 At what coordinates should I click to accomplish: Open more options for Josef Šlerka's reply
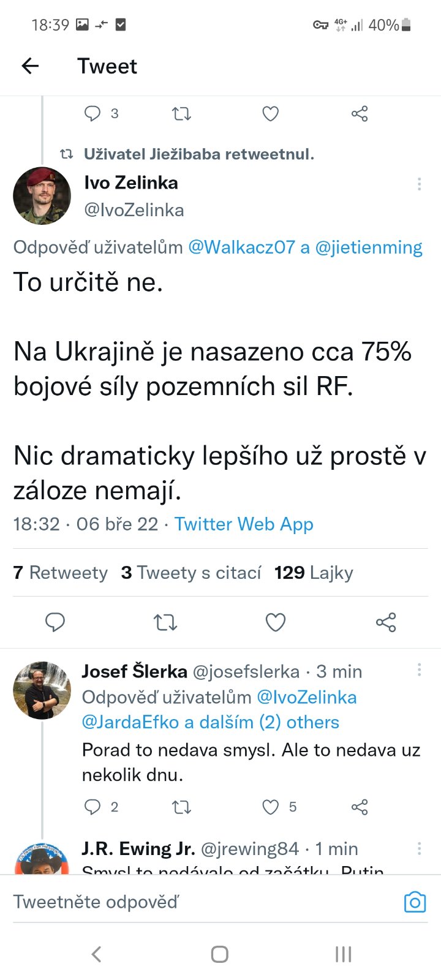pos(419,669)
